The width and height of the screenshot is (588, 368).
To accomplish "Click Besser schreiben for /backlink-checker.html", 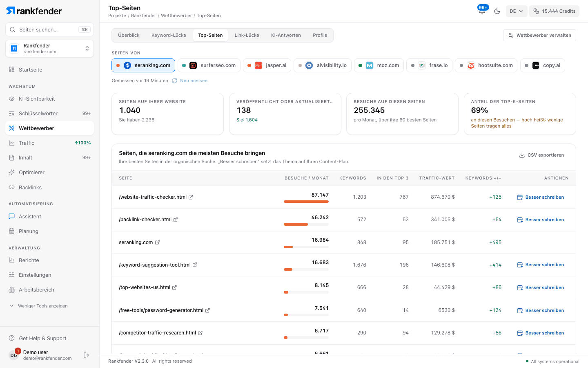I will (x=540, y=220).
